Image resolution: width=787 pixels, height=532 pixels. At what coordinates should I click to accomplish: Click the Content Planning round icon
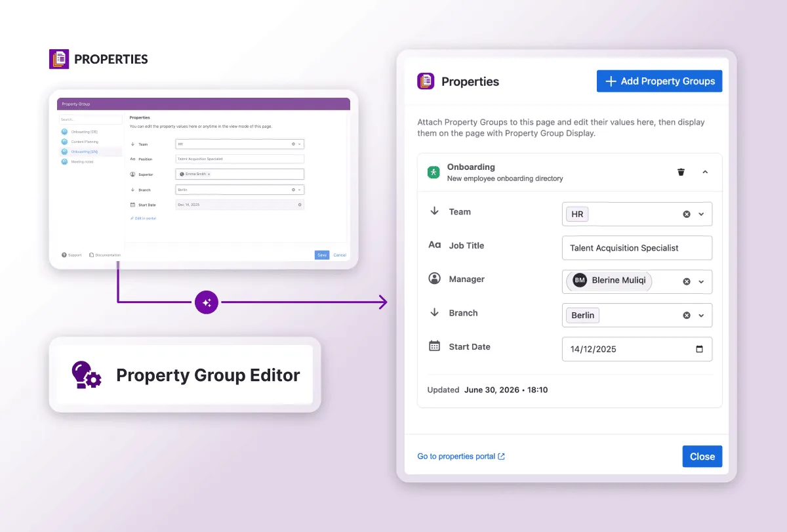(x=64, y=142)
